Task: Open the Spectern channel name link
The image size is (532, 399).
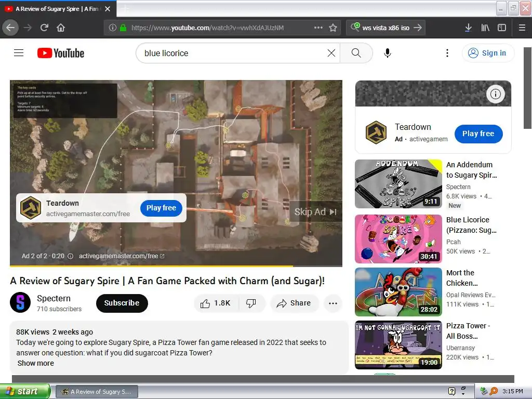Action: click(x=54, y=298)
